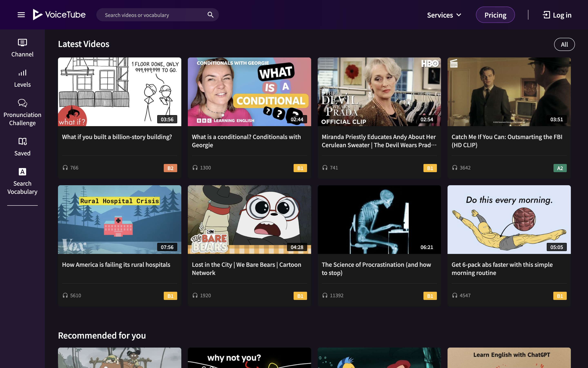Click the headphone icon next to 4547
This screenshot has height=368, width=588.
click(455, 295)
